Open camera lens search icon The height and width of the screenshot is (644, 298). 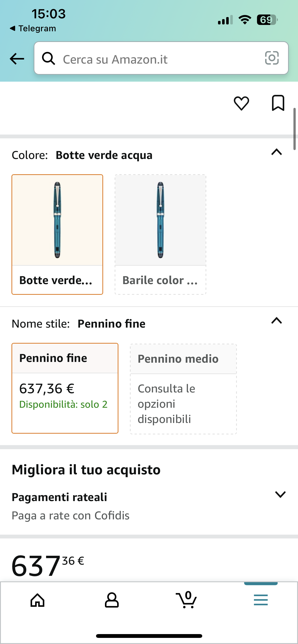pyautogui.click(x=272, y=58)
